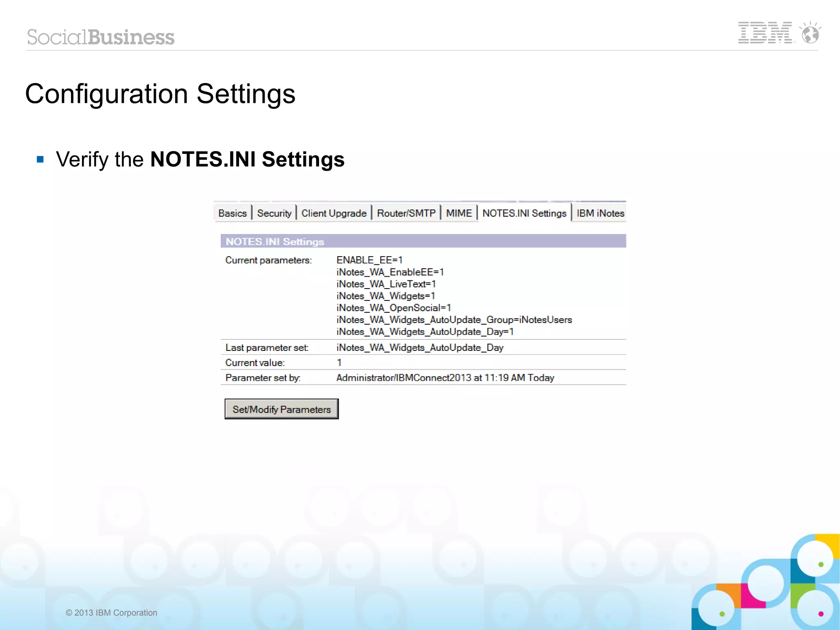This screenshot has height=630, width=840.
Task: Click the Current value field showing 1
Action: pos(339,362)
